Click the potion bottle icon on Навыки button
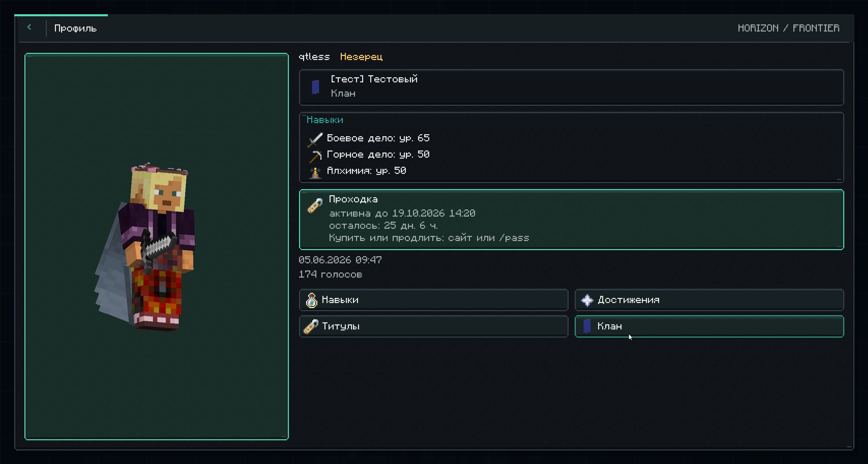The image size is (868, 464). (x=312, y=300)
